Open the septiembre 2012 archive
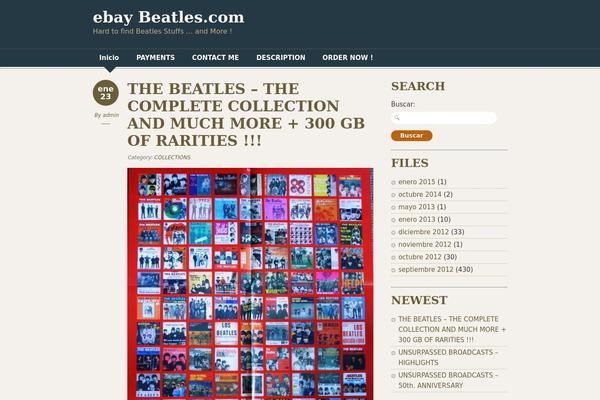The height and width of the screenshot is (400, 600). coord(426,269)
